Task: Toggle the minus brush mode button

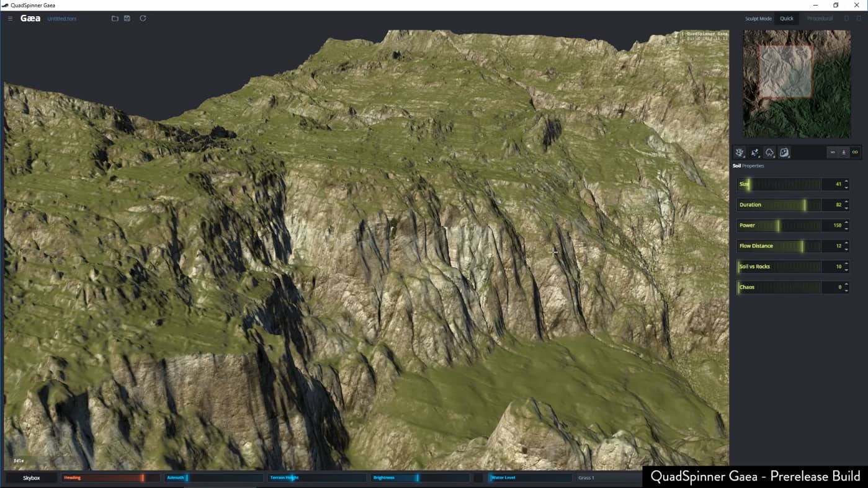Action: point(833,153)
